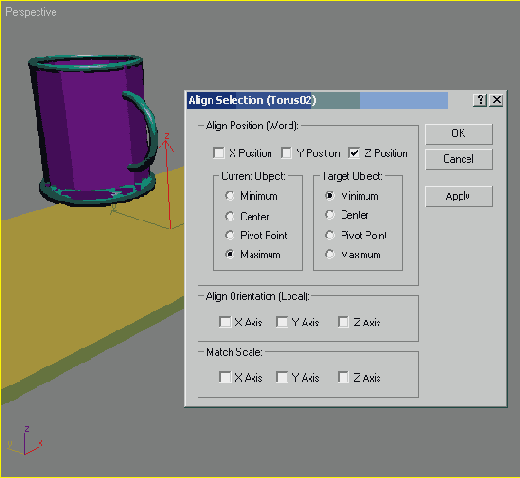Viewport: 520px width, 478px height.
Task: Confirm alignment with the OK button
Action: click(x=459, y=134)
